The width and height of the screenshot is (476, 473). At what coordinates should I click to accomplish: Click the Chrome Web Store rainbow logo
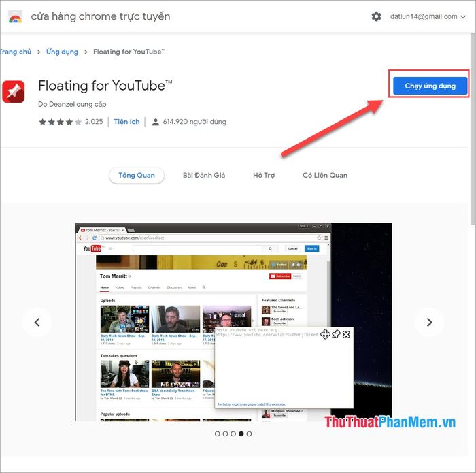coord(15,17)
